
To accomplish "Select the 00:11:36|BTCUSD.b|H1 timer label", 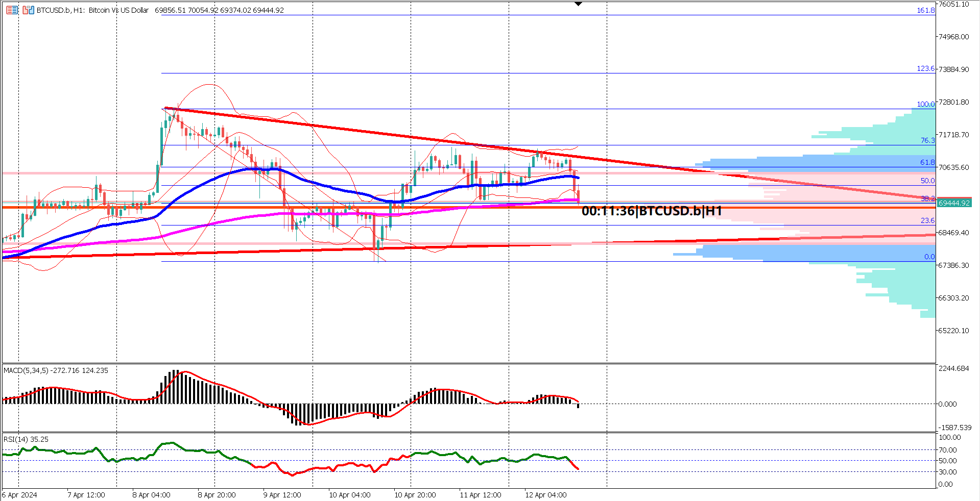I will 651,210.
